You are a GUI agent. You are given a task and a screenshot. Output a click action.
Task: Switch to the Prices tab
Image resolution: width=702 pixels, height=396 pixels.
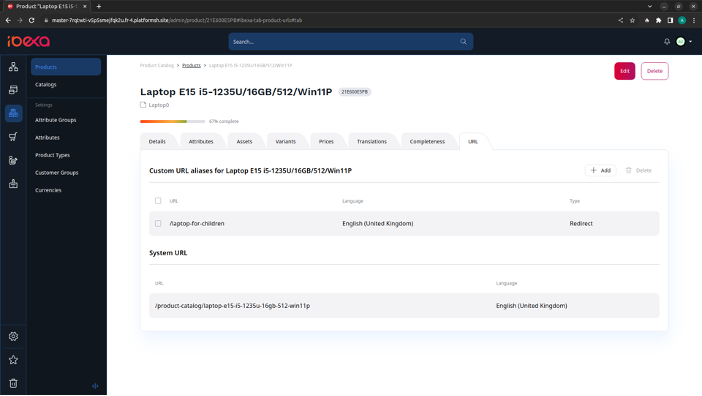[326, 141]
